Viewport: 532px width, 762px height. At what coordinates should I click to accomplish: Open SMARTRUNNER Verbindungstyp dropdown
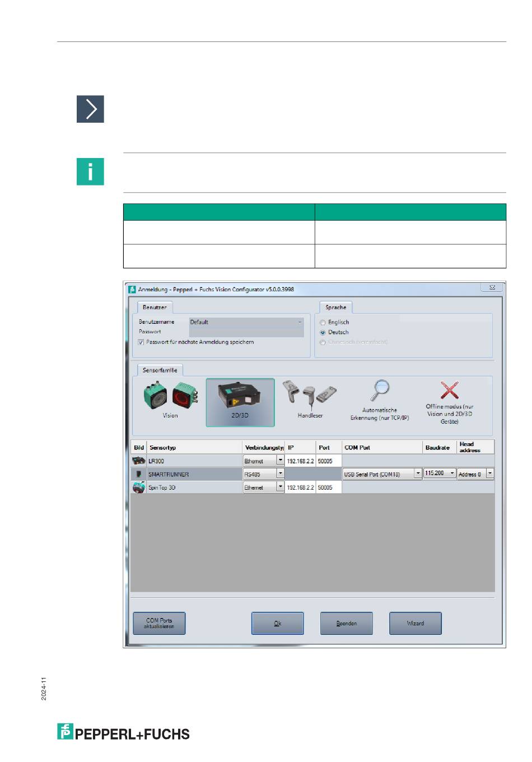point(281,474)
